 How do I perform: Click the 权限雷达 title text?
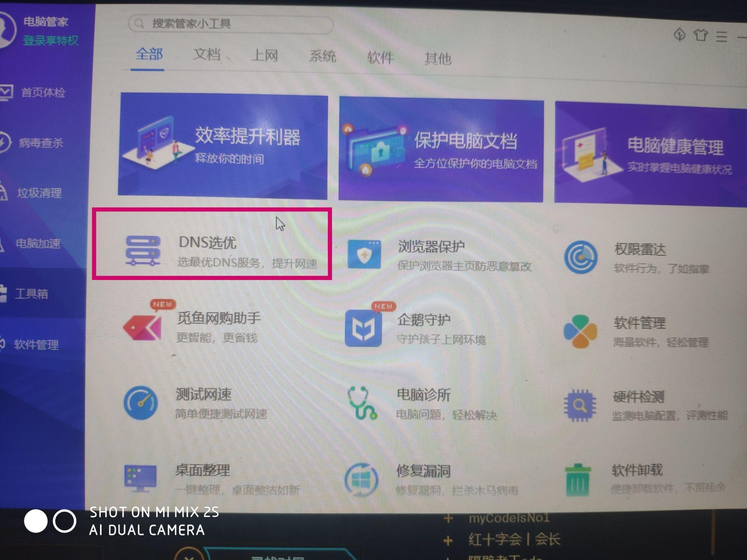click(640, 249)
